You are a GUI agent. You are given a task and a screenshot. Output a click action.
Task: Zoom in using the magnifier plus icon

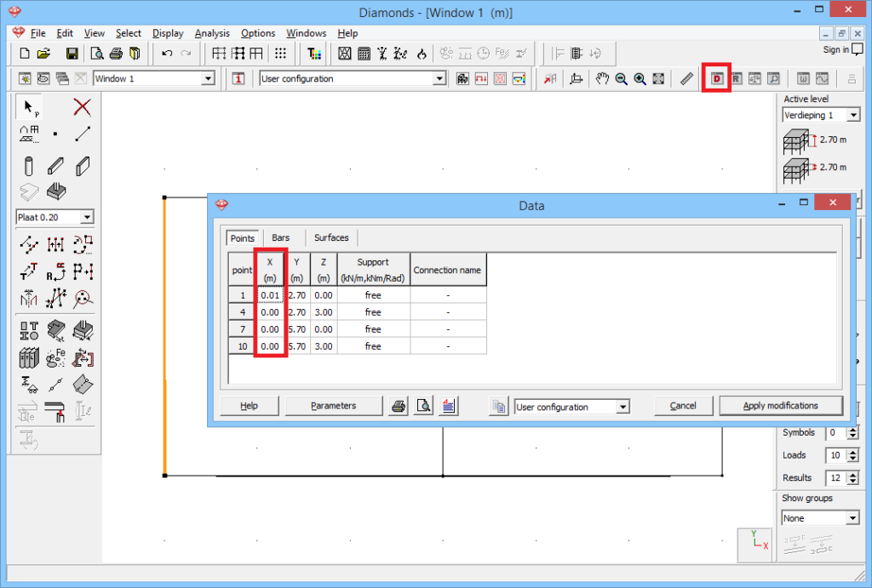tap(640, 79)
